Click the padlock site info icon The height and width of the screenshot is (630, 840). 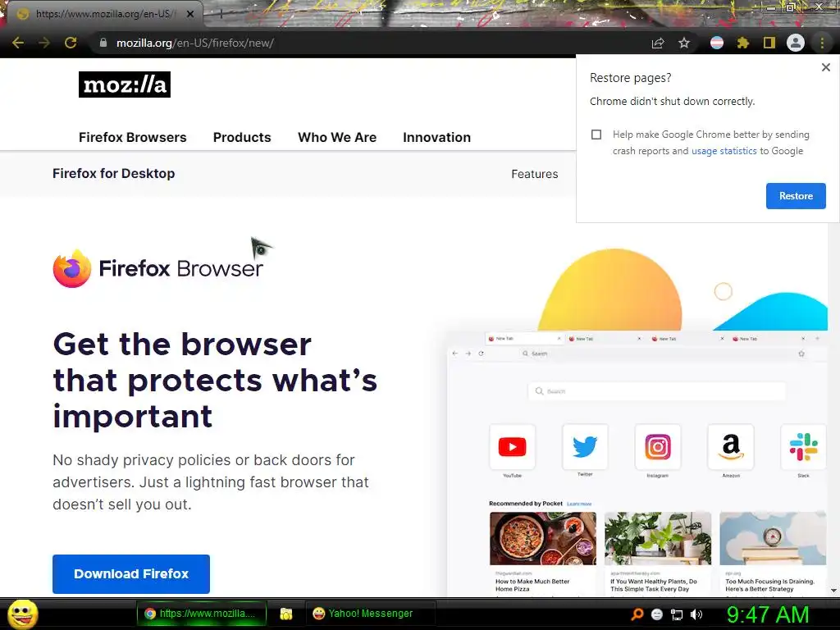(103, 43)
